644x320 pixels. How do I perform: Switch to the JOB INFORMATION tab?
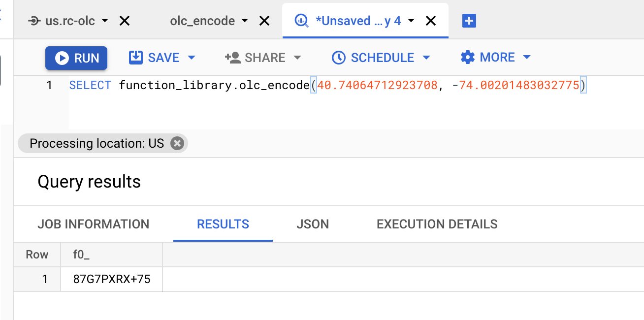click(93, 224)
